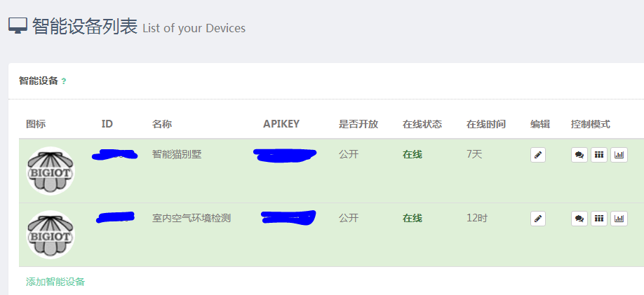Click the monitor icon beside 智能设备列表
Viewport: 644px width, 295px height.
(18, 26)
